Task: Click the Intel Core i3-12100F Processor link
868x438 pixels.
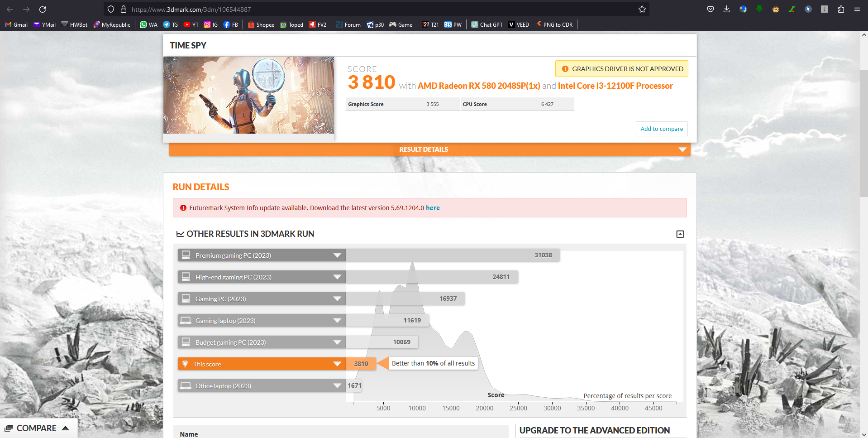Action: click(x=615, y=86)
